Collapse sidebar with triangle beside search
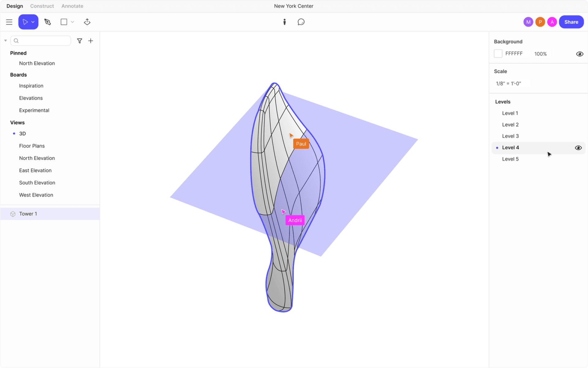 click(6, 40)
